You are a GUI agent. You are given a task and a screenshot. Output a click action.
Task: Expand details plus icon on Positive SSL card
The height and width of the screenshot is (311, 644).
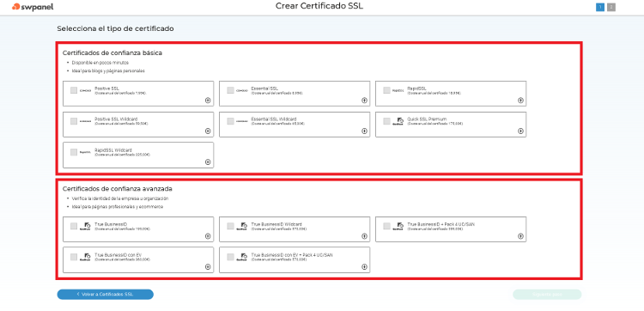click(x=208, y=101)
